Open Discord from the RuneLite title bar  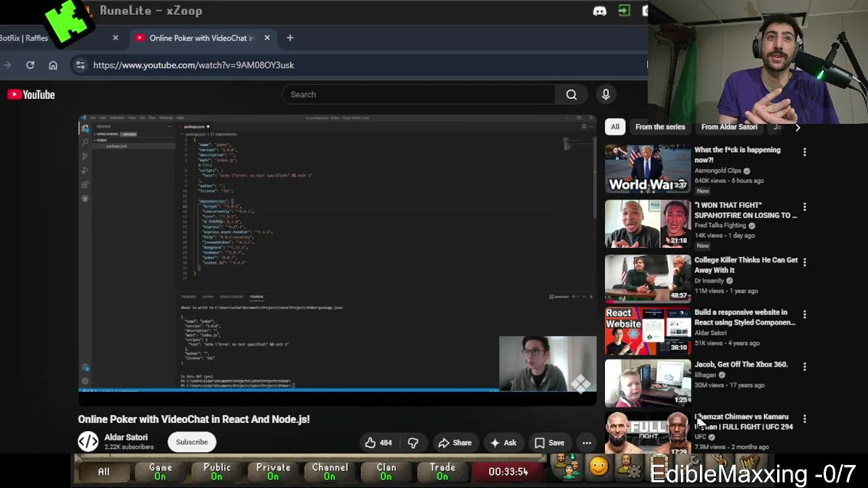tap(599, 11)
